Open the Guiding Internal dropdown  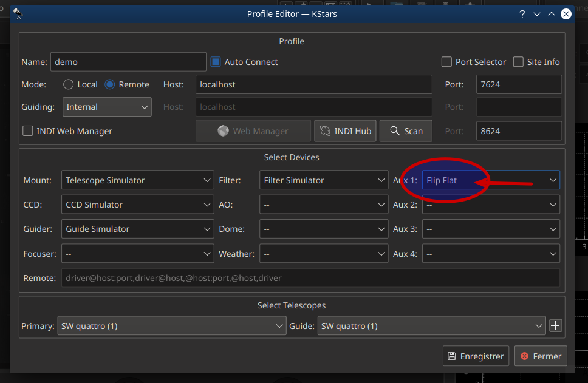(x=107, y=107)
